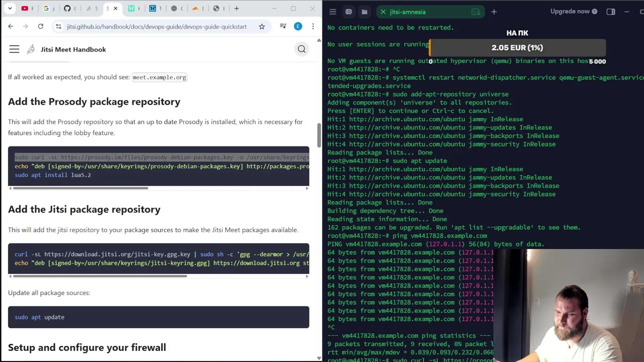Click the handbook page vertical scrollbar thumb

pos(318,135)
